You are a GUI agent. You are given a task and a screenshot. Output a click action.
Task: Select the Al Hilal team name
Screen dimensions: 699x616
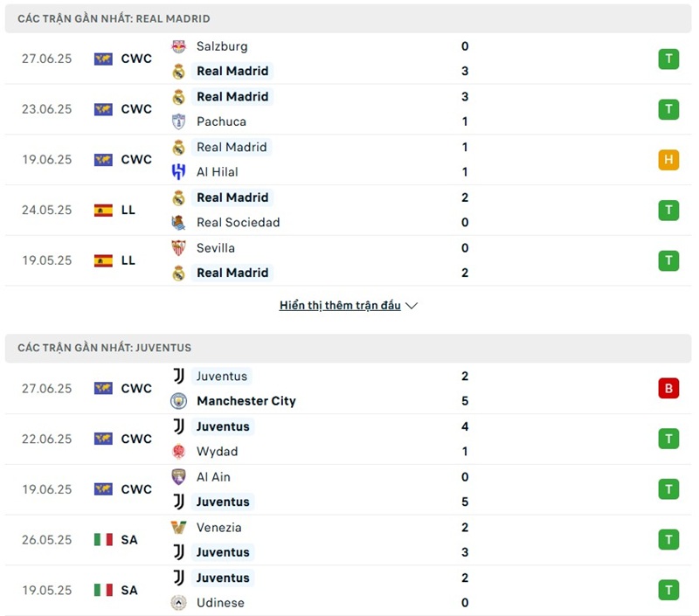(x=218, y=172)
